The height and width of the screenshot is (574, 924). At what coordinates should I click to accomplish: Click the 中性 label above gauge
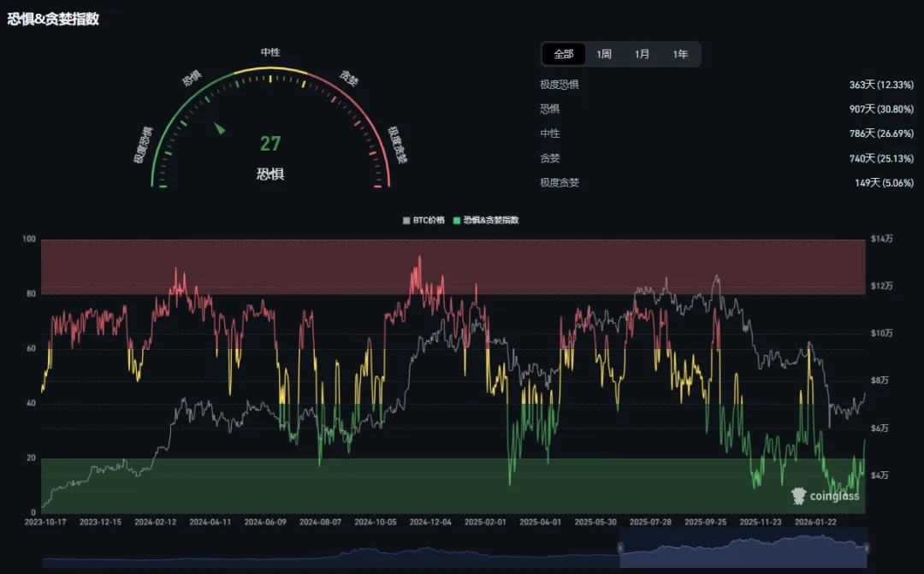270,52
